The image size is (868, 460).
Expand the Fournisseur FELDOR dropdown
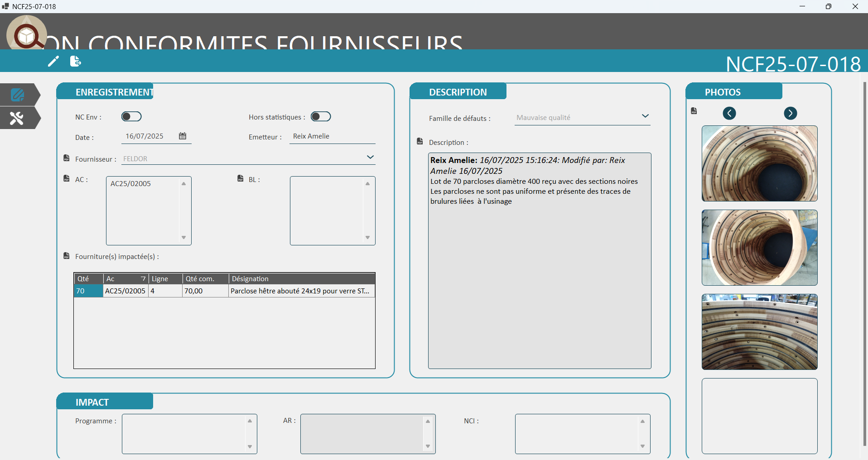(x=370, y=157)
